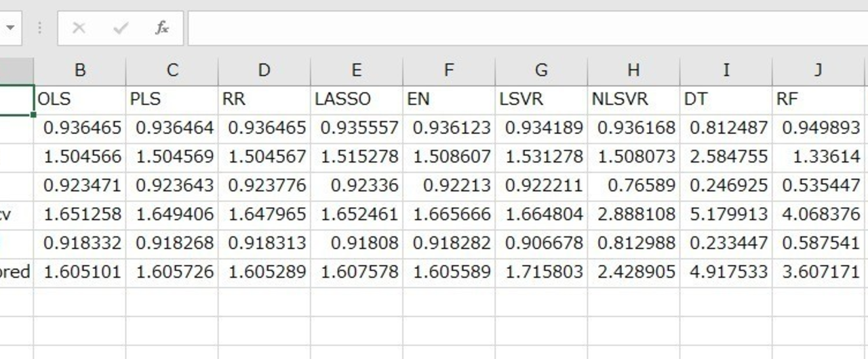Click the OLS cell
868x359 pixels.
click(80, 99)
